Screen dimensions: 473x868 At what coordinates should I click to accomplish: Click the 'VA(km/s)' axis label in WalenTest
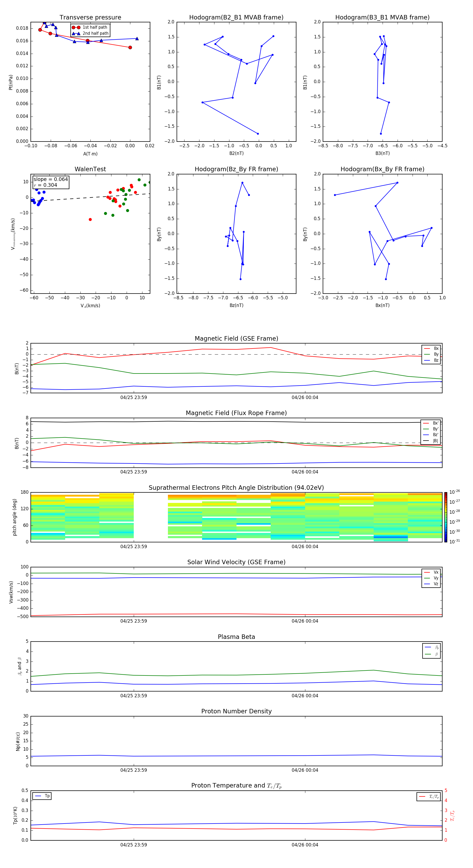pos(90,306)
